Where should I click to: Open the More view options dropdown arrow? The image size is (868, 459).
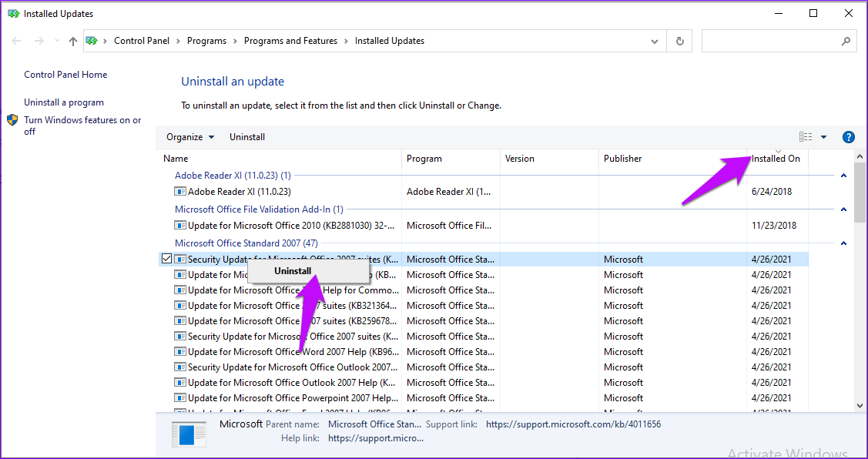823,137
